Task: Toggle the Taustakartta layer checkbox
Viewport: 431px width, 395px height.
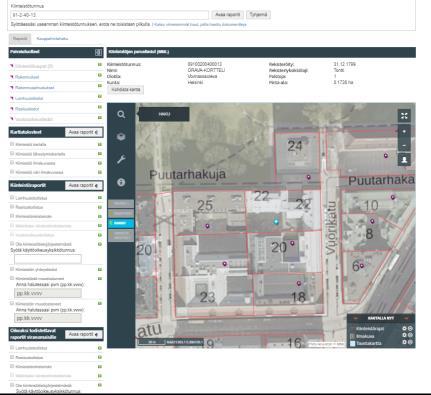Action: coord(353,343)
